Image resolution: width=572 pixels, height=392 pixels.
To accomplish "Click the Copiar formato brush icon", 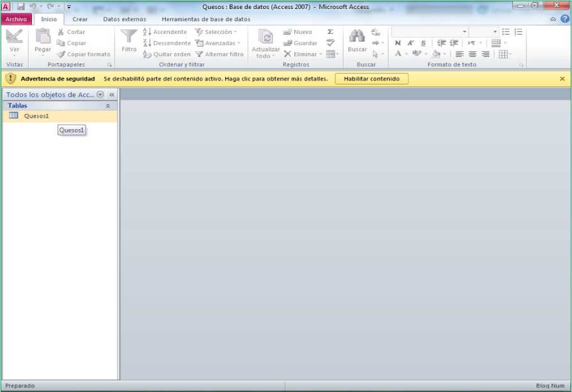I will 61,54.
